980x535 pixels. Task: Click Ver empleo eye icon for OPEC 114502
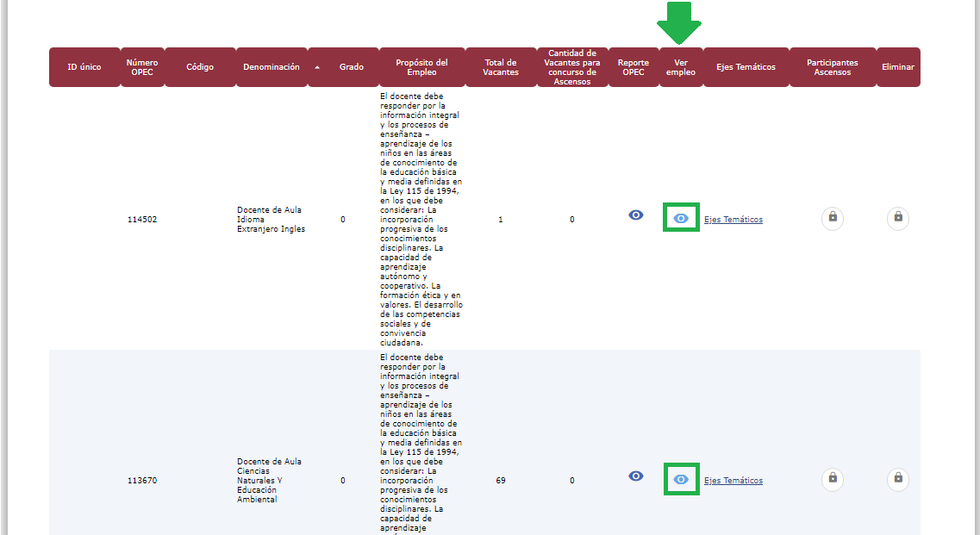click(x=681, y=219)
